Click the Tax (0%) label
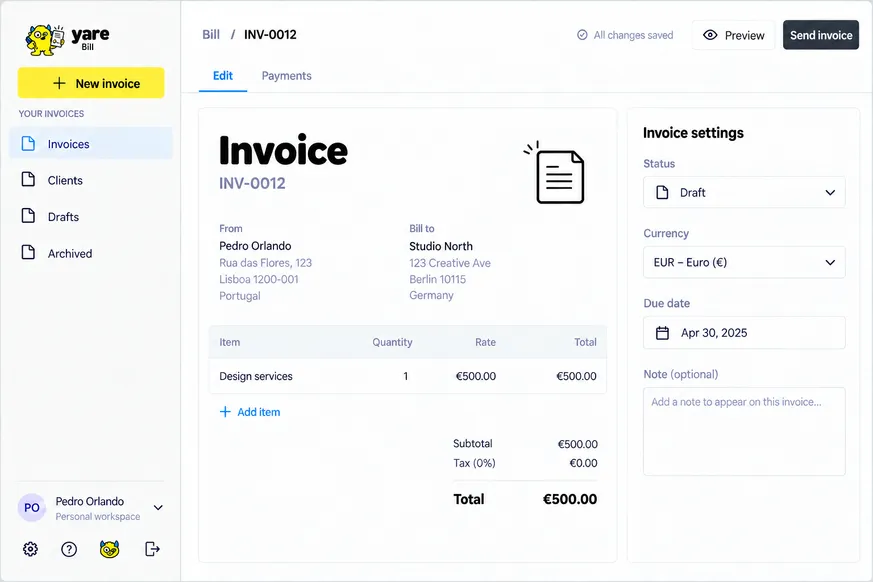 (474, 463)
